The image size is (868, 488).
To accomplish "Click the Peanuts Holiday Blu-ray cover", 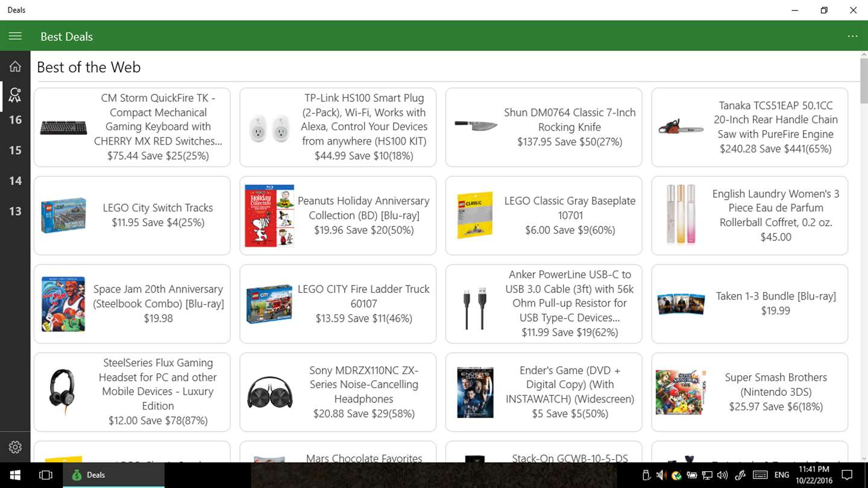I will pos(269,216).
